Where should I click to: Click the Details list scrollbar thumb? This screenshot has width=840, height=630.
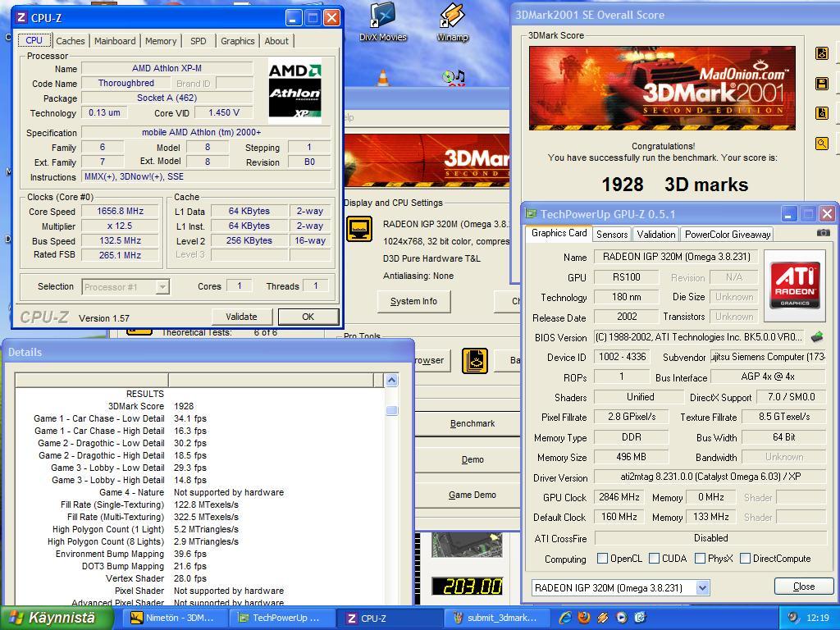(x=391, y=410)
